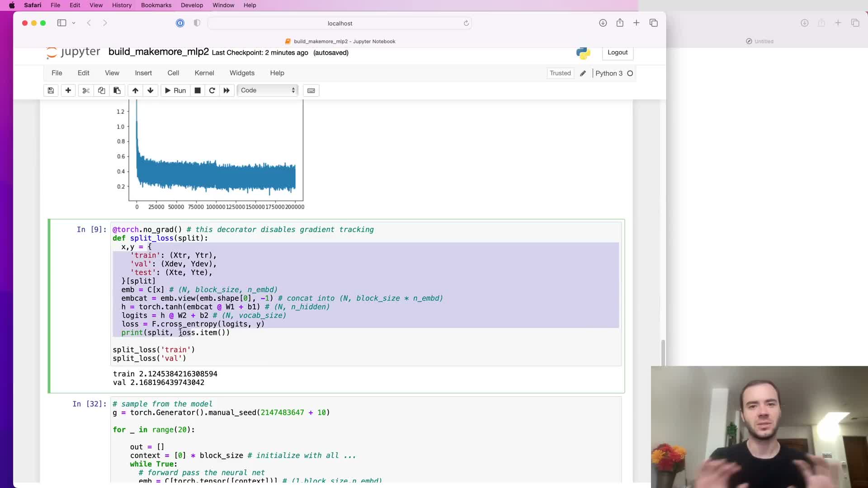Click the localhost address bar
Viewport: 868px width, 488px height.
[340, 23]
